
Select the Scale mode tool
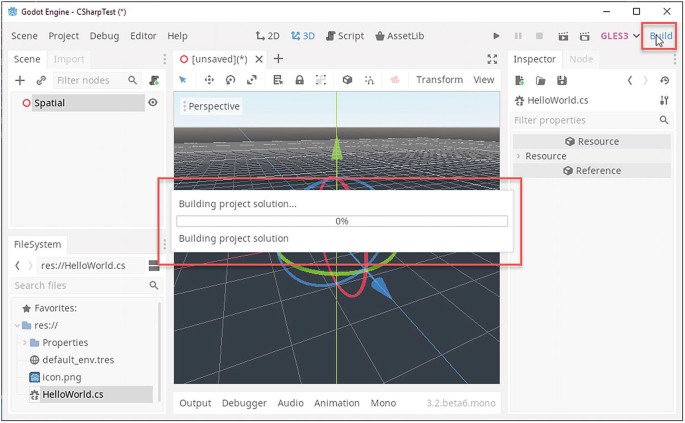[x=252, y=80]
